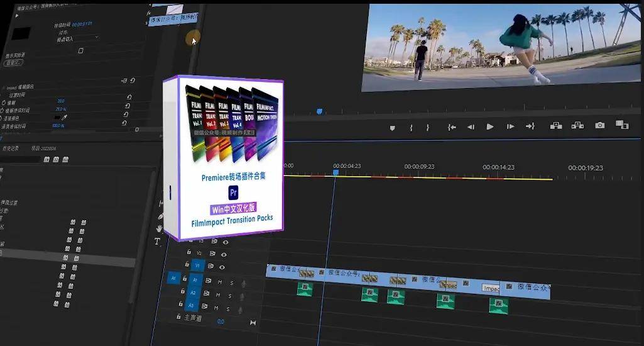This screenshot has height=346, width=644.
Task: Lock the 主声道 master track
Action: click(x=178, y=317)
